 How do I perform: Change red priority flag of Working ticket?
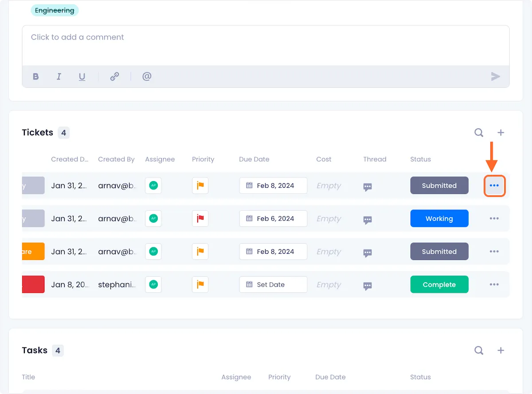pyautogui.click(x=200, y=218)
